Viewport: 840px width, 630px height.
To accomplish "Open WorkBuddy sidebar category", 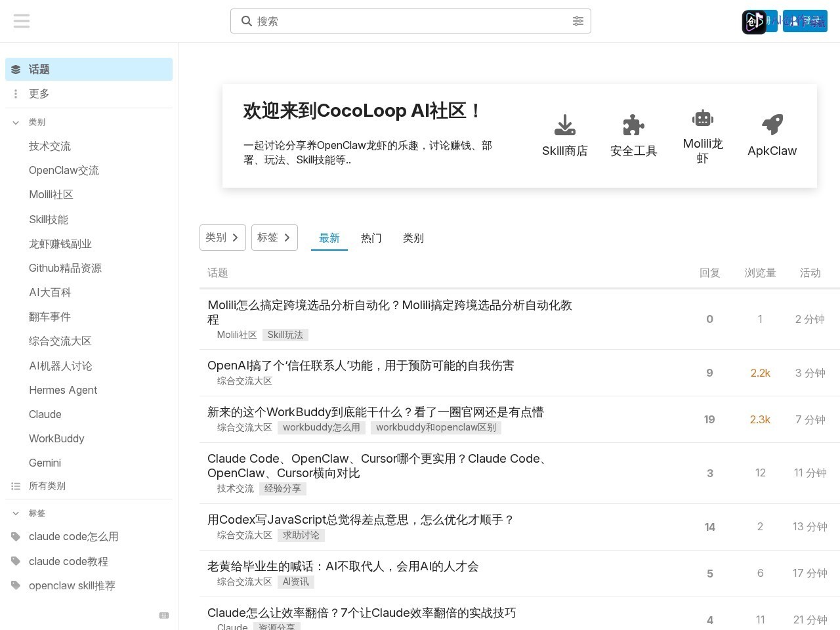I will point(56,438).
